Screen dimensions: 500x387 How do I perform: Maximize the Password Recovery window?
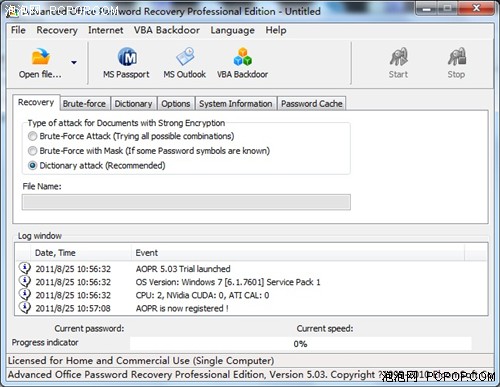tap(447, 9)
